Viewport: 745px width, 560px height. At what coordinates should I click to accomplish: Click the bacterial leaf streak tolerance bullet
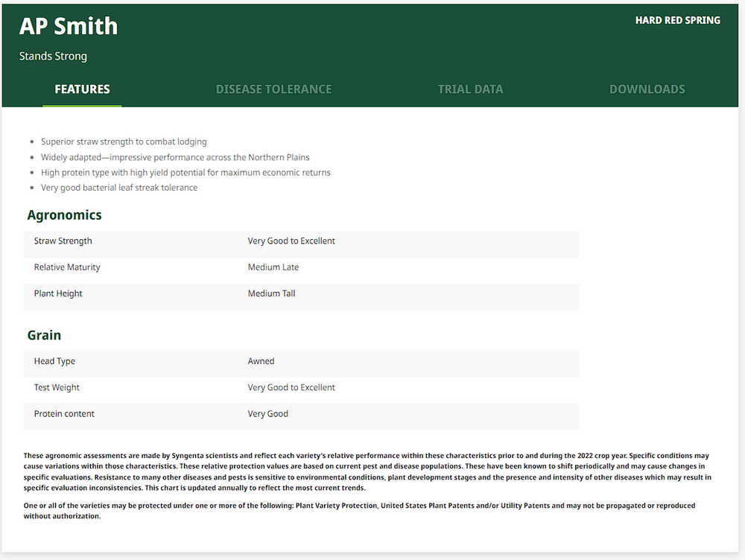118,188
